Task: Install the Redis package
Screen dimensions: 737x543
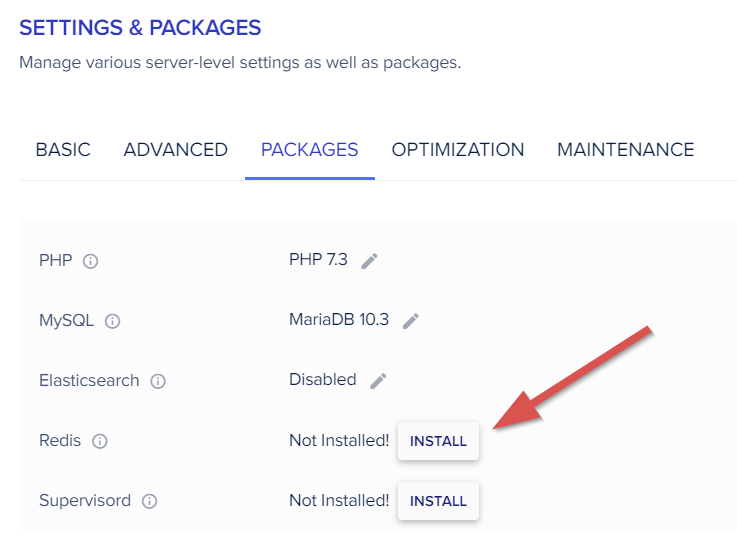Action: point(438,441)
